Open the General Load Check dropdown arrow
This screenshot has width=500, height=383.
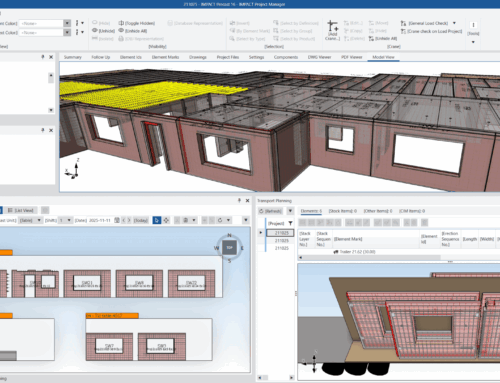pyautogui.click(x=454, y=23)
